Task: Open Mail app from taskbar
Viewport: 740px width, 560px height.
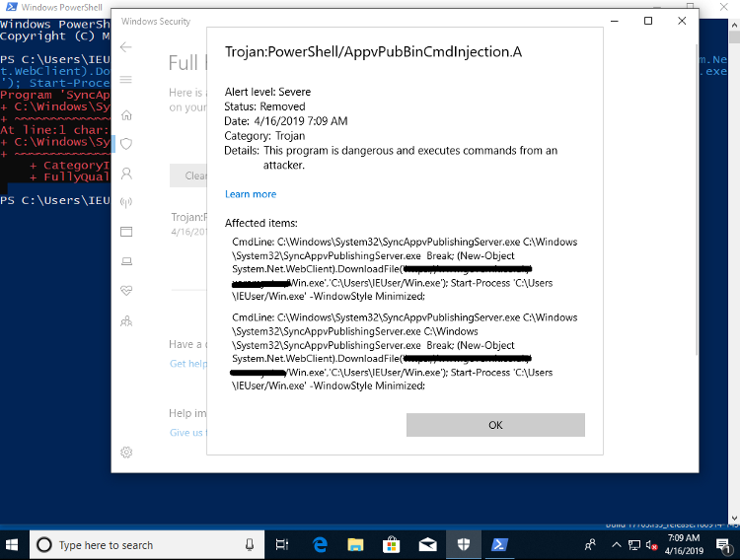Action: pyautogui.click(x=427, y=545)
